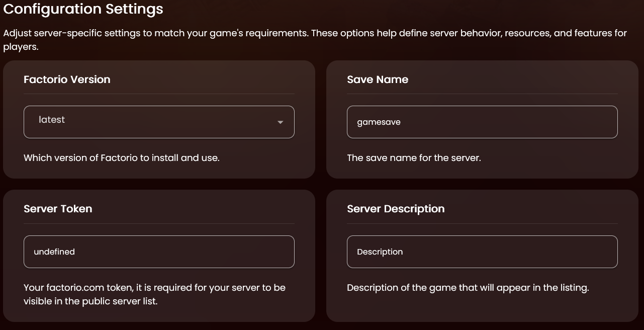Click the 'undefined' value in Server Token
The width and height of the screenshot is (644, 330).
pyautogui.click(x=54, y=252)
